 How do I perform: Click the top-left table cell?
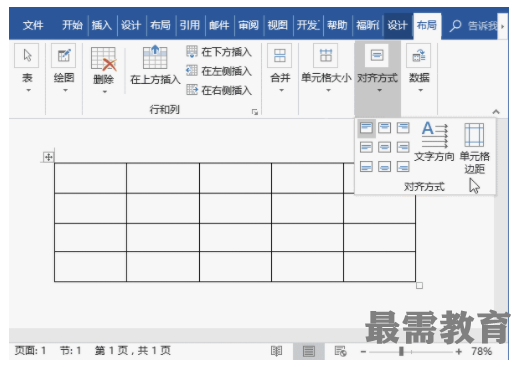coord(90,178)
